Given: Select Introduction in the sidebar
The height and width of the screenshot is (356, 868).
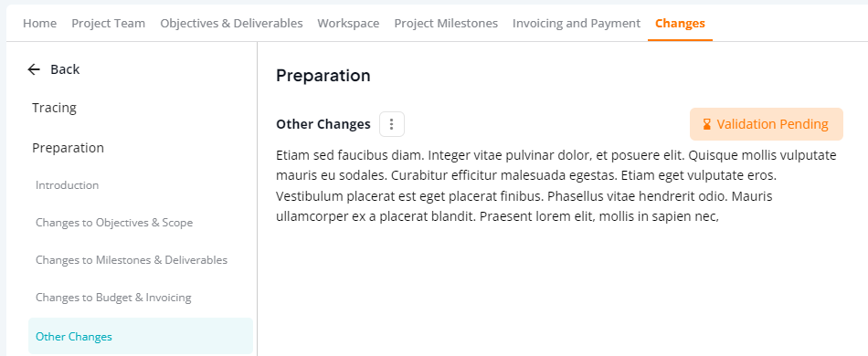Looking at the screenshot, I should click(68, 185).
